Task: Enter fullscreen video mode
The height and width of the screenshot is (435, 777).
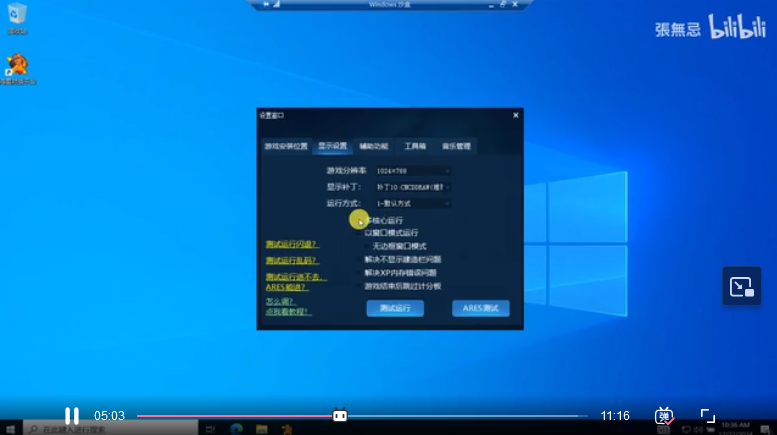Action: tap(707, 416)
